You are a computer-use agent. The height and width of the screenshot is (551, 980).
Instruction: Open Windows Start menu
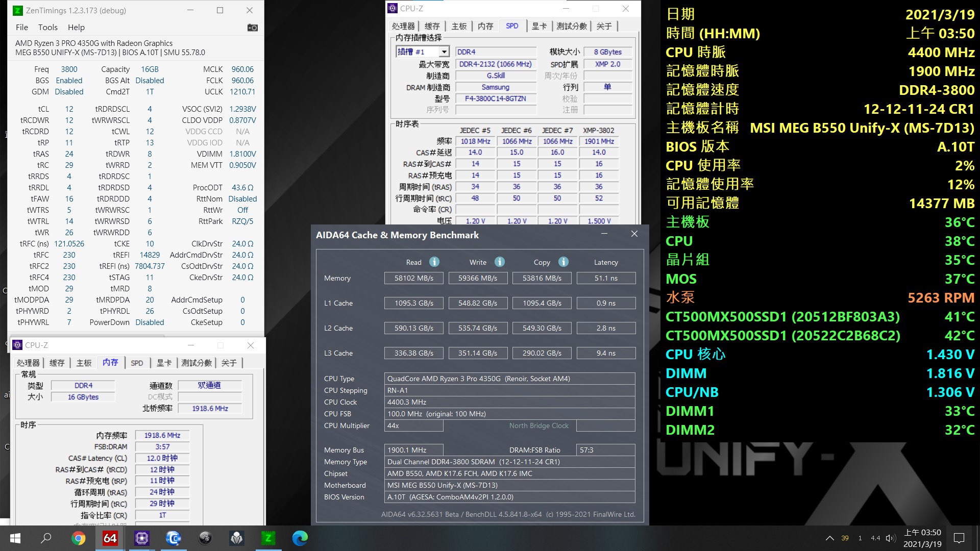pyautogui.click(x=15, y=538)
